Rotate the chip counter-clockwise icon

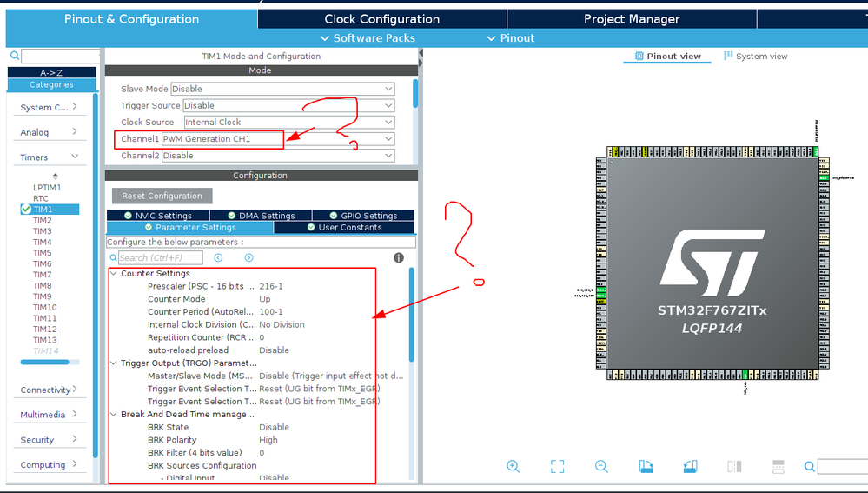(x=690, y=466)
